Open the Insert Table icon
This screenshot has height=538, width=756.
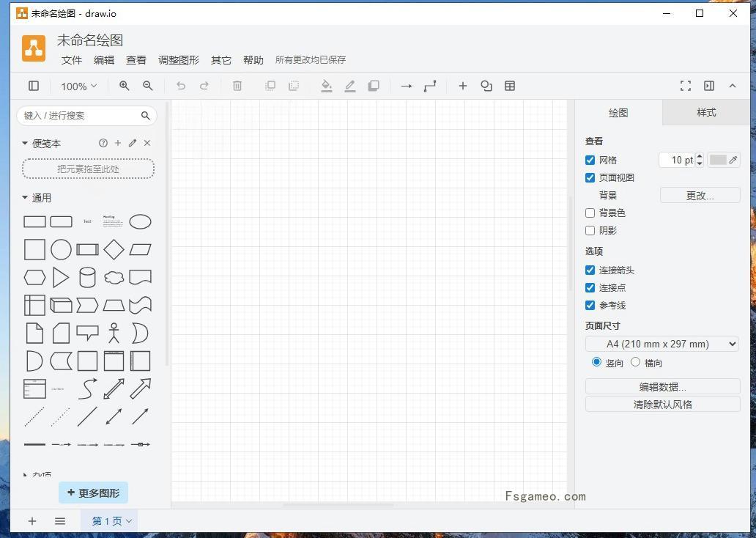pos(510,86)
